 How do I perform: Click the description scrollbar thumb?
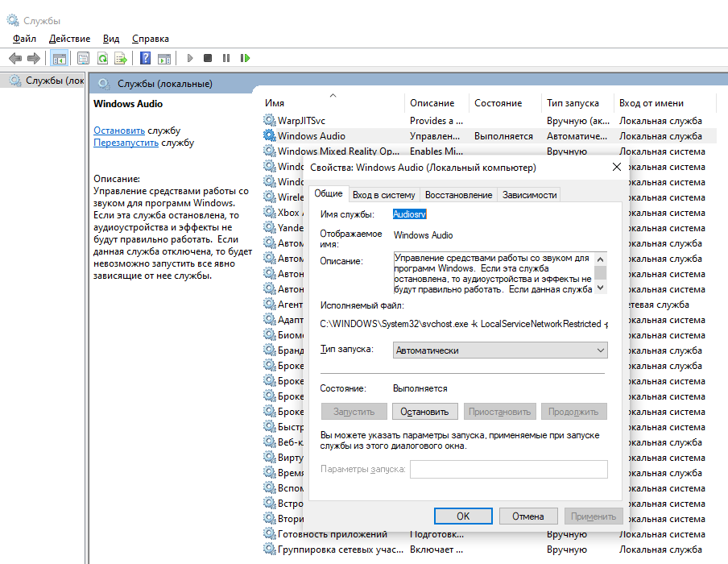click(600, 272)
